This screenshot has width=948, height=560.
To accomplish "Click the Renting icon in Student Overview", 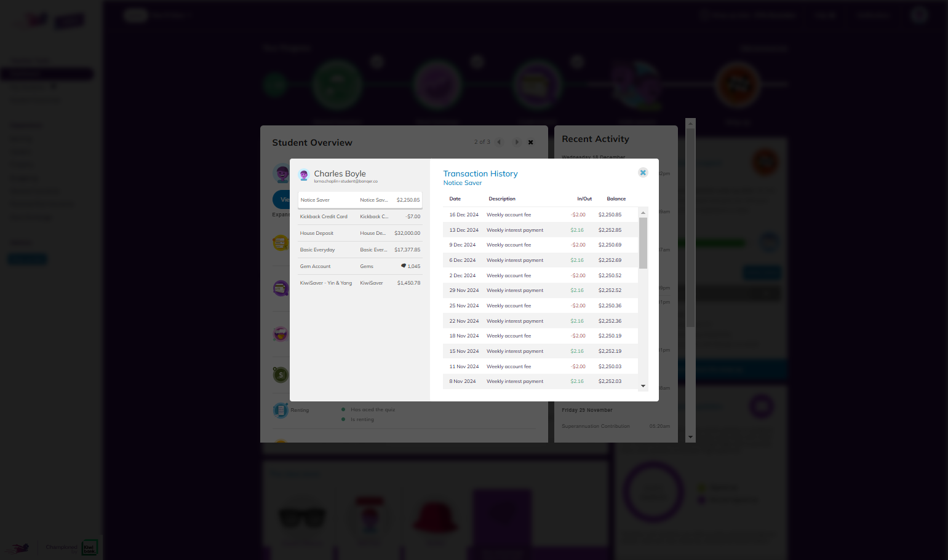I will [x=281, y=410].
